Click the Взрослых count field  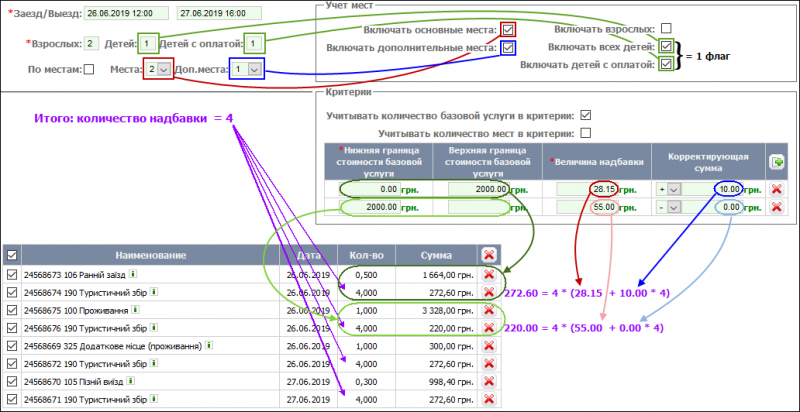[x=92, y=43]
